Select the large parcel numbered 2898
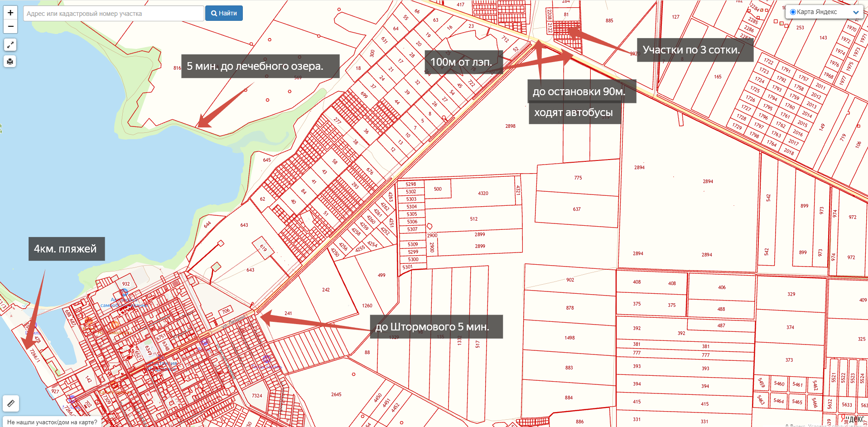Viewport: 868px width, 427px height. point(510,126)
